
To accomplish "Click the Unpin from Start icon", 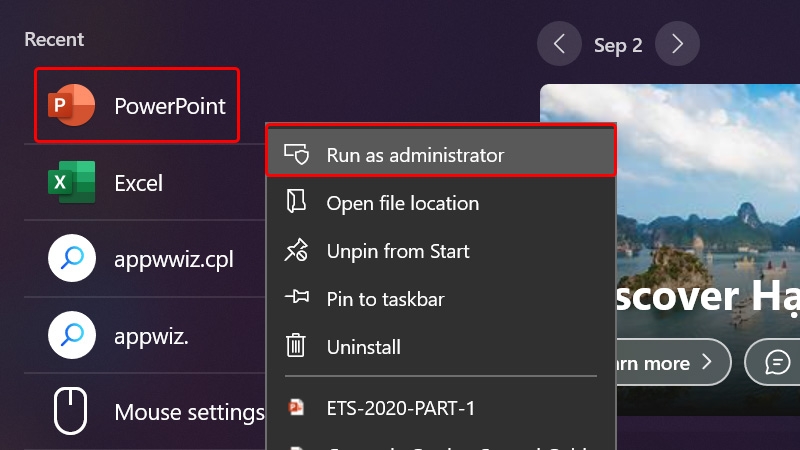I will tap(296, 250).
